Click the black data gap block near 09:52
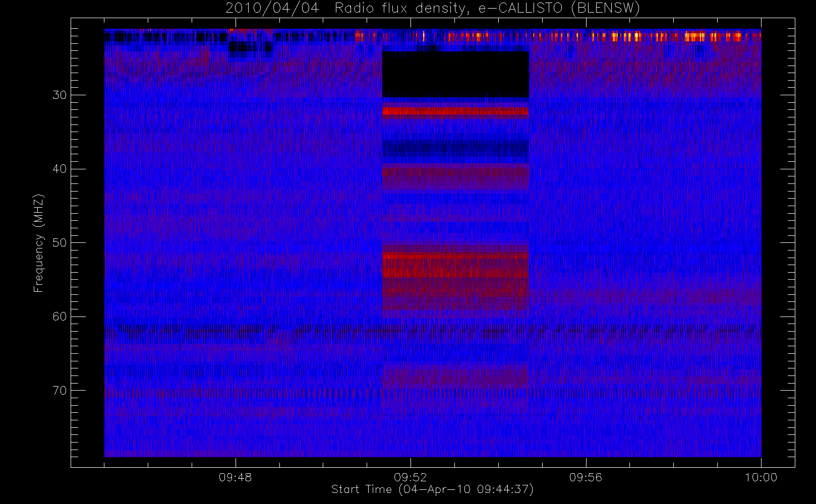This screenshot has width=816, height=504. pos(455,74)
